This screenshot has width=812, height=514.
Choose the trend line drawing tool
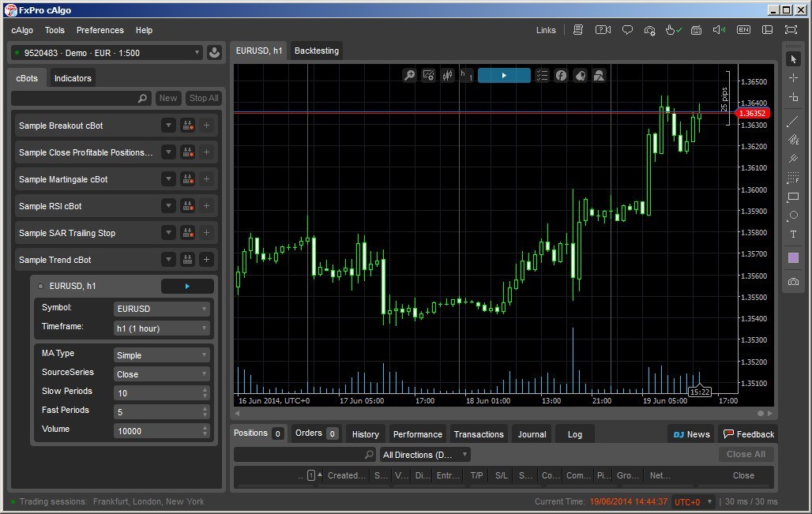(793, 121)
